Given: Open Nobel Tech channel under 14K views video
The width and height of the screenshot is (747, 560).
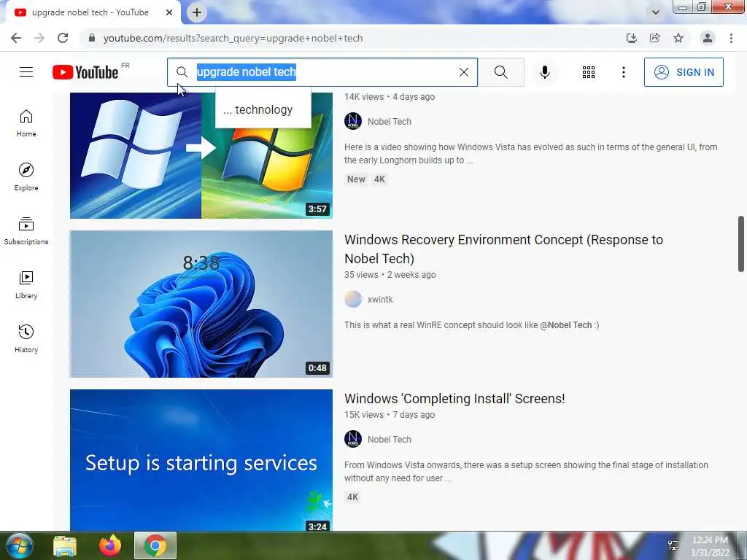Looking at the screenshot, I should click(x=390, y=122).
